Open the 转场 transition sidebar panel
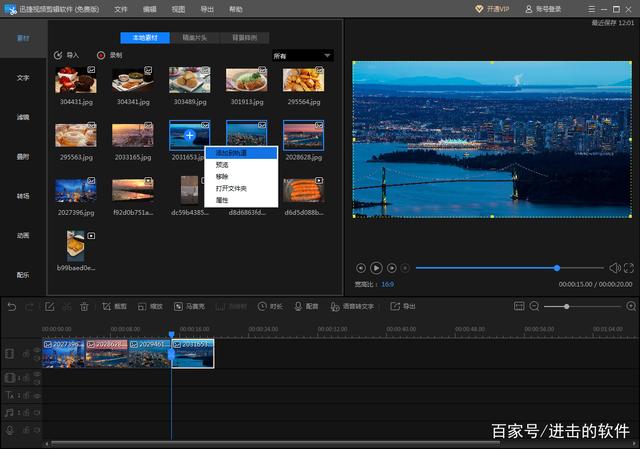 click(23, 196)
